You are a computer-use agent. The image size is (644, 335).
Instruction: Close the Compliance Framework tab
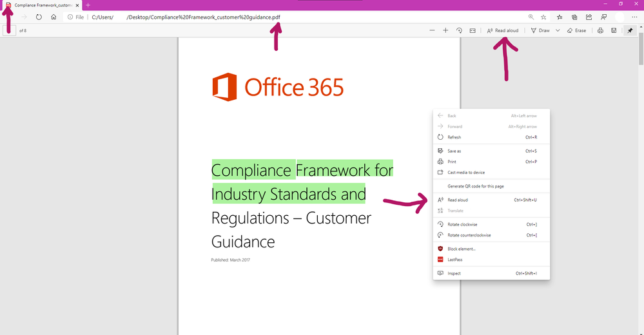tap(77, 5)
